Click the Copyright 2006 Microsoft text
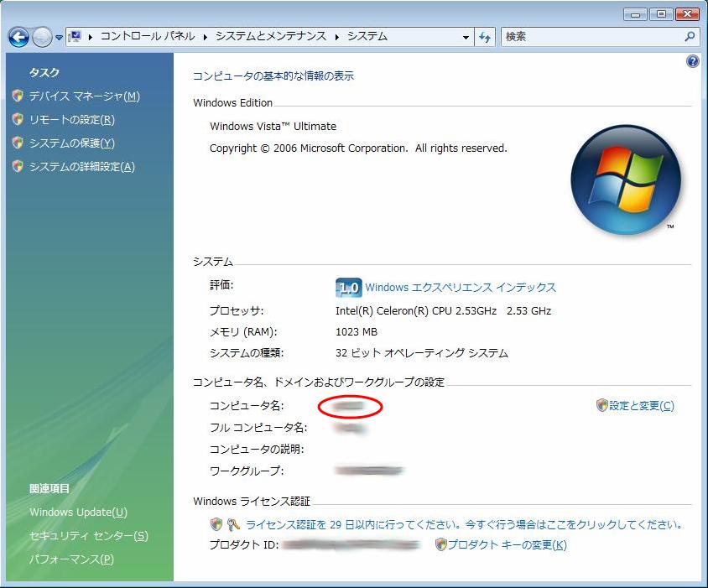 coord(358,148)
